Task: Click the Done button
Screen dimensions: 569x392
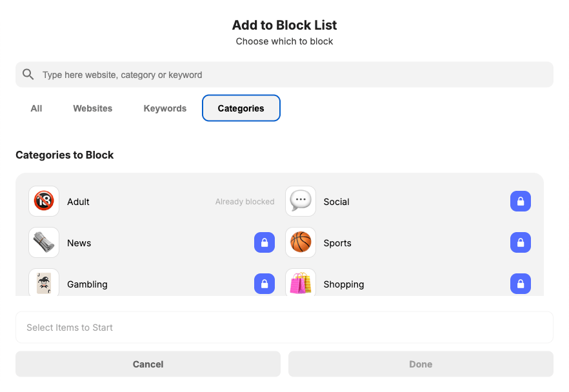Action: [421, 364]
